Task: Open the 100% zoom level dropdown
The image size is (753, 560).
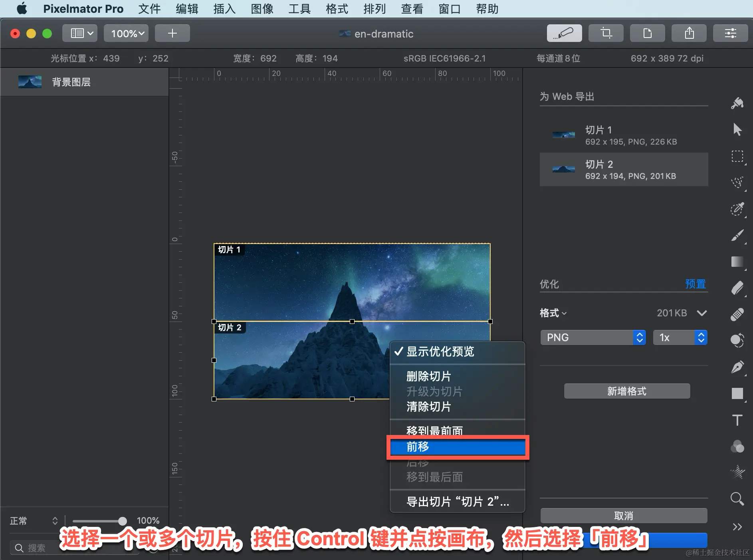Action: pos(126,33)
